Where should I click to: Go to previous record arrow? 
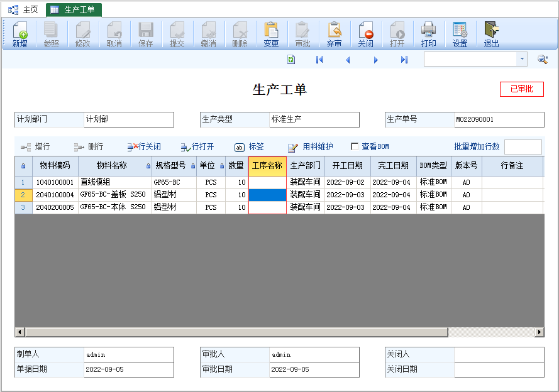(348, 60)
